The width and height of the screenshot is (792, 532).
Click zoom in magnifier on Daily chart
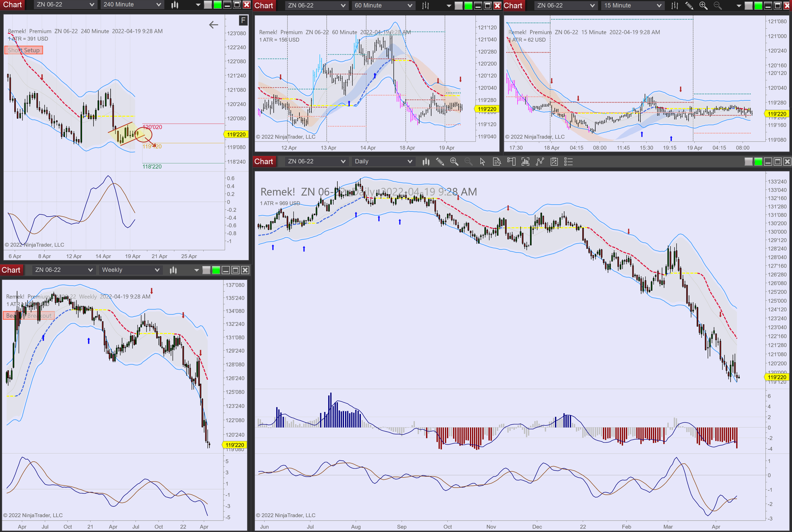[454, 161]
